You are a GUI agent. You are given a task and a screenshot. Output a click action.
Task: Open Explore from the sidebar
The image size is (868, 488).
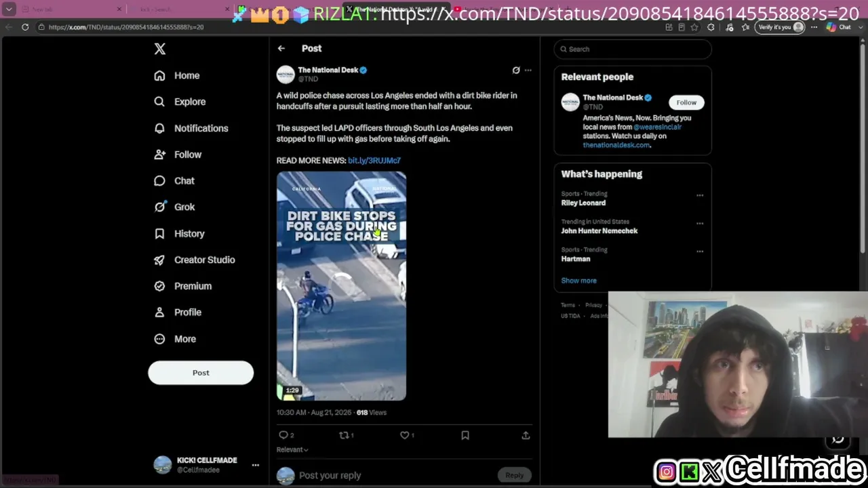180,102
